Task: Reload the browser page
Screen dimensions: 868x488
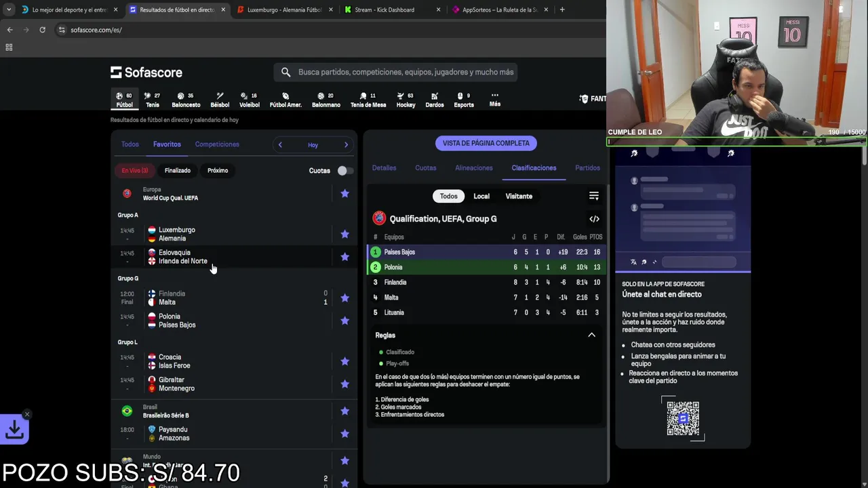Action: point(42,30)
